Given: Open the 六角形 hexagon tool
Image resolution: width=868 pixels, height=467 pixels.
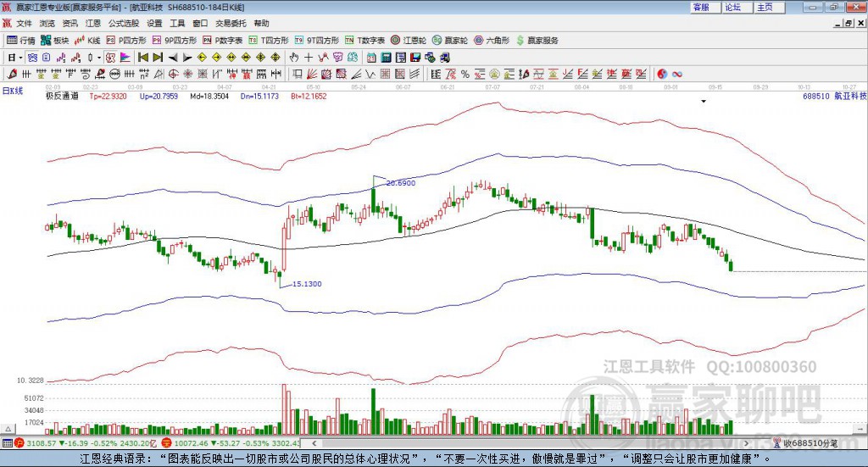Looking at the screenshot, I should (x=492, y=41).
